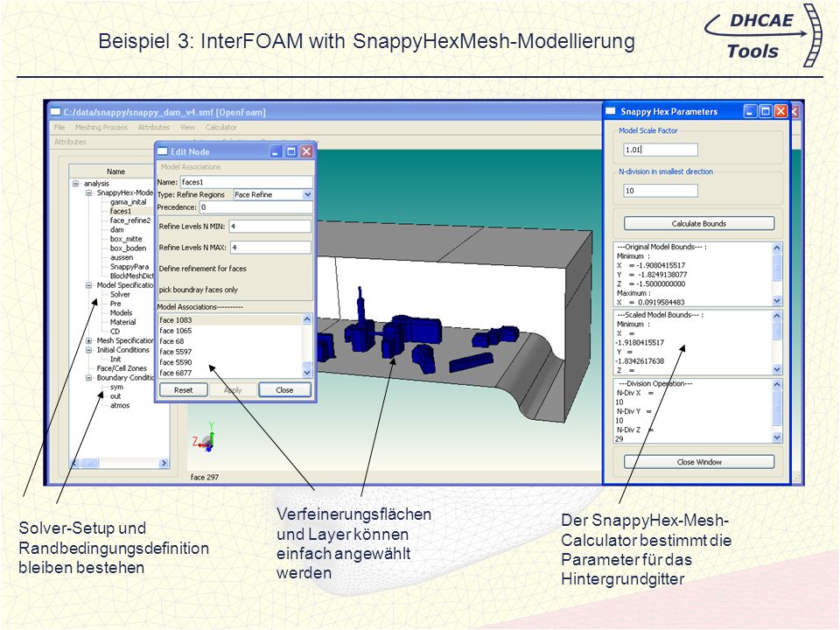The height and width of the screenshot is (630, 840).
Task: Select gama_inital in the tree
Action: click(x=128, y=202)
